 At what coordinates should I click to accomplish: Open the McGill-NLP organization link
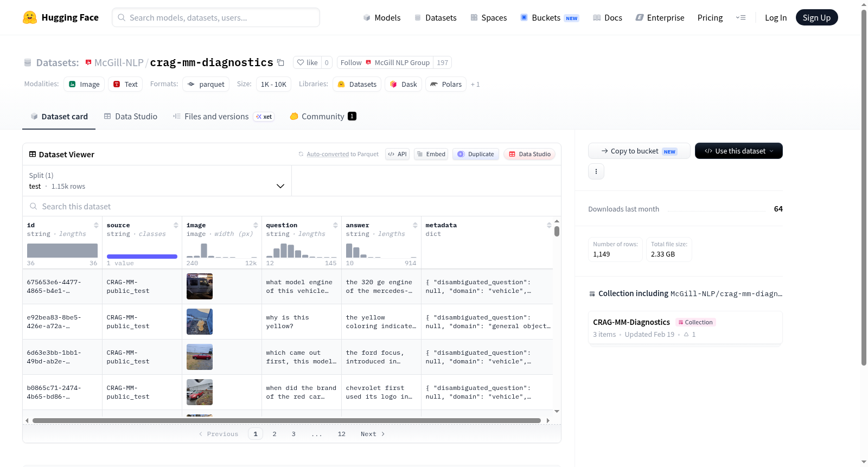pos(119,62)
